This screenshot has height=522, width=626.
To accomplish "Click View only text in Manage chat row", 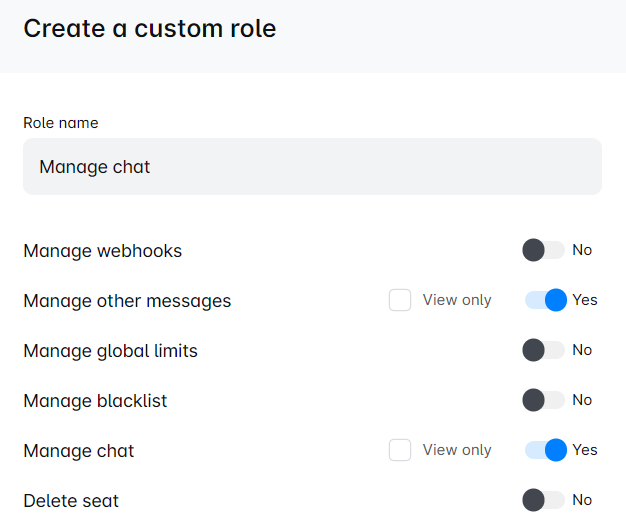I will point(457,450).
